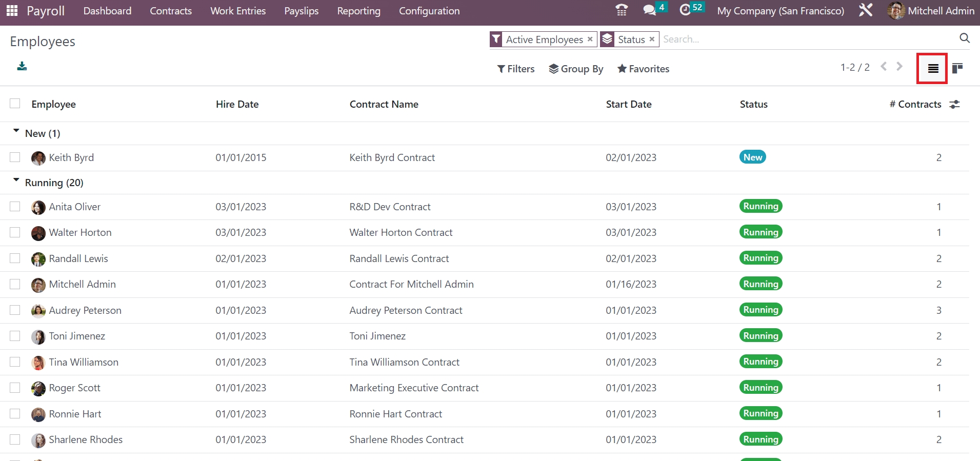Tick the checkbox for Keith Byrd
The height and width of the screenshot is (461, 980).
pos(15,157)
